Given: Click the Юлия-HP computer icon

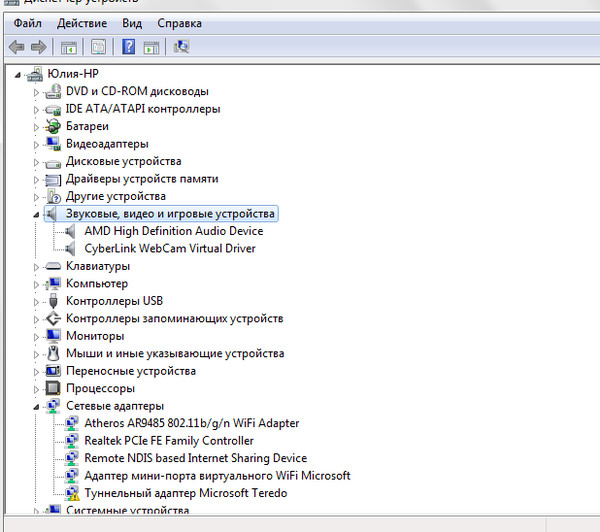Looking at the screenshot, I should pyautogui.click(x=35, y=74).
